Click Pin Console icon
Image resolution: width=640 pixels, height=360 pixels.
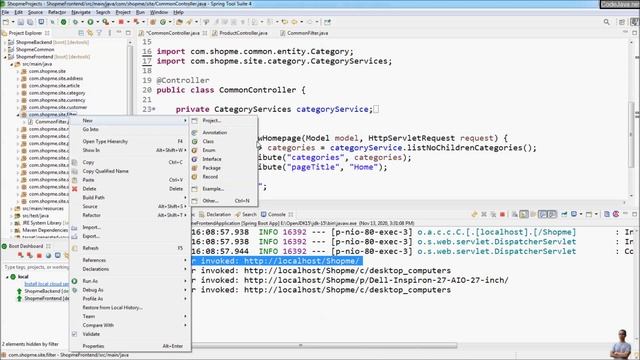pyautogui.click(x=564, y=214)
